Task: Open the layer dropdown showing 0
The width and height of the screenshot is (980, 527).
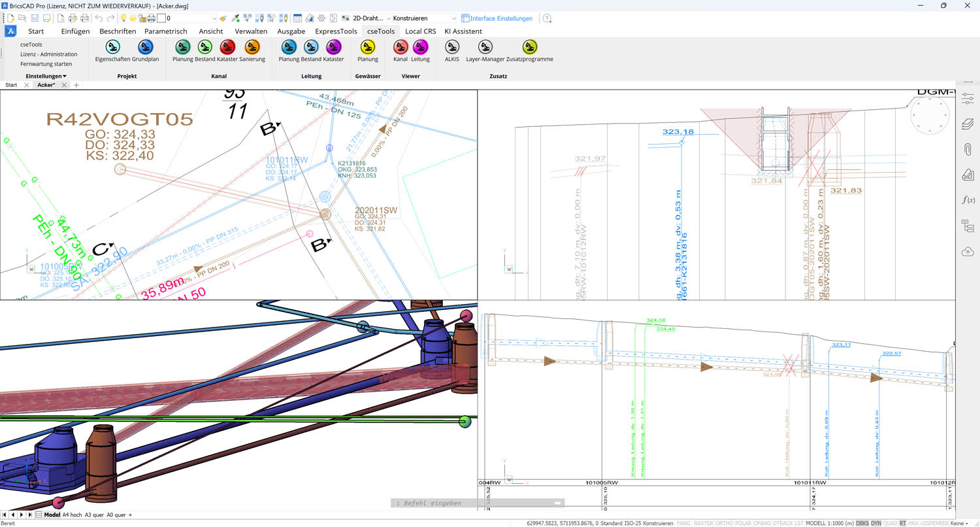Action: pyautogui.click(x=191, y=18)
